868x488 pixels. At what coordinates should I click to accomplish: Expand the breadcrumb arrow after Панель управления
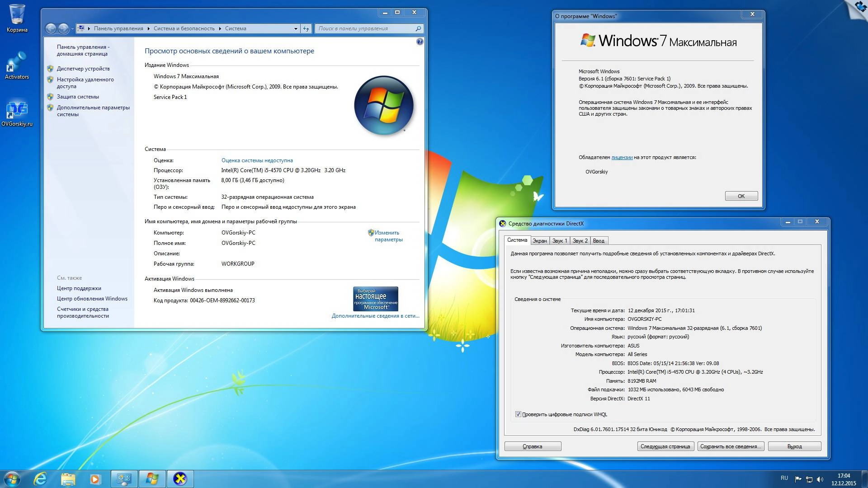(148, 28)
